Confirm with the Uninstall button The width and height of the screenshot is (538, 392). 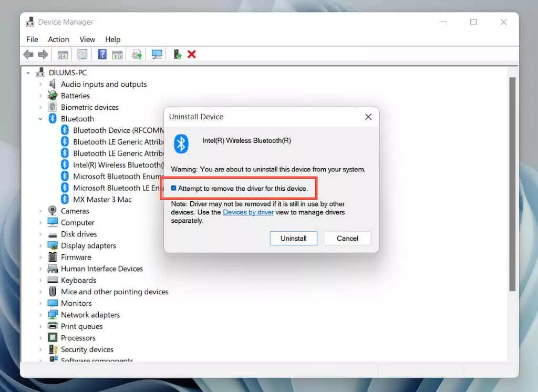pos(293,238)
